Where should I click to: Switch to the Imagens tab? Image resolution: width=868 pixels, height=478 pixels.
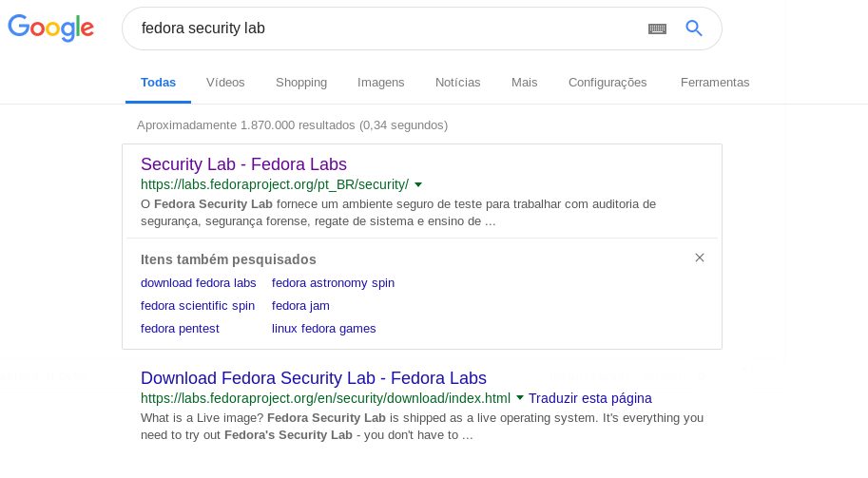coord(381,83)
